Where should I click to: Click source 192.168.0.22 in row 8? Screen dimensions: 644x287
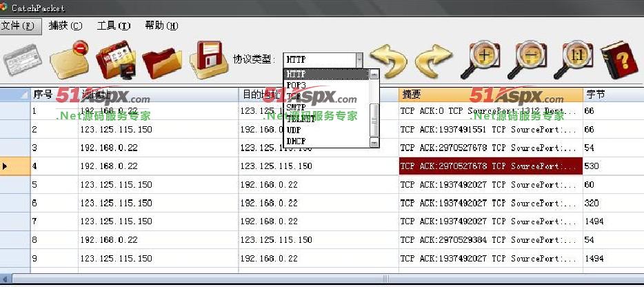coord(158,239)
